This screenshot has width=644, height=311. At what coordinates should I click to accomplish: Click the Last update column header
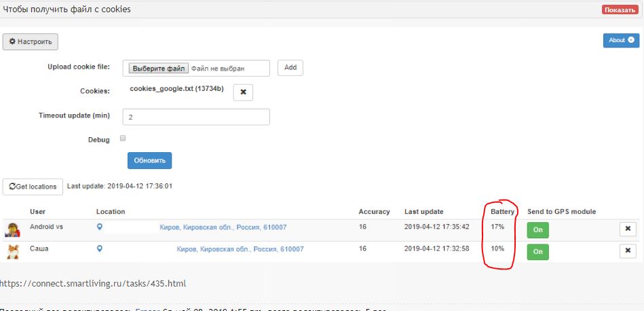(x=424, y=212)
